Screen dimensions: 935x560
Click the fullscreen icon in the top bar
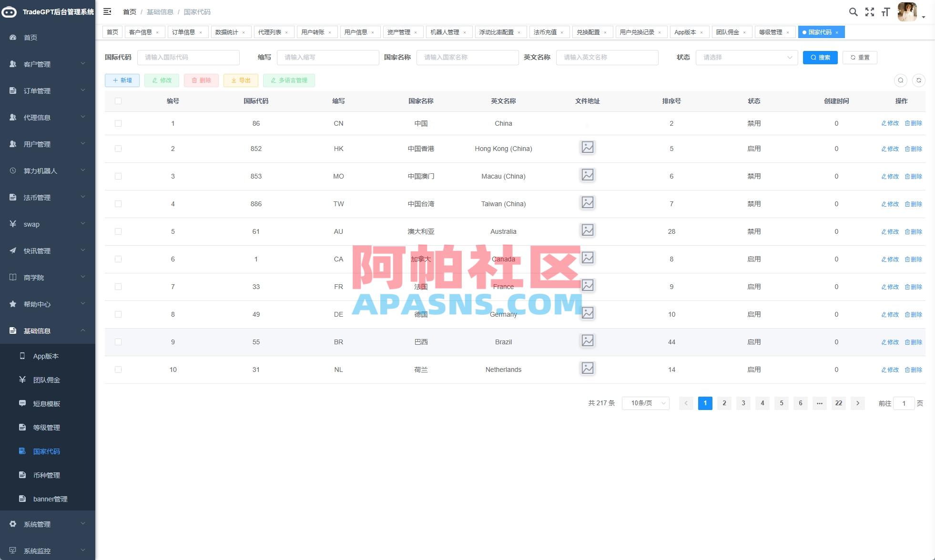(x=870, y=11)
